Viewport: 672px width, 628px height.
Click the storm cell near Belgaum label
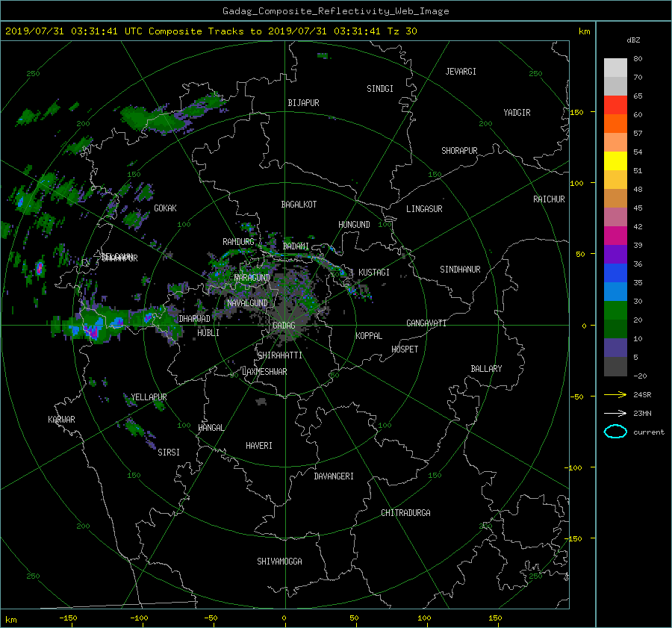(40, 268)
